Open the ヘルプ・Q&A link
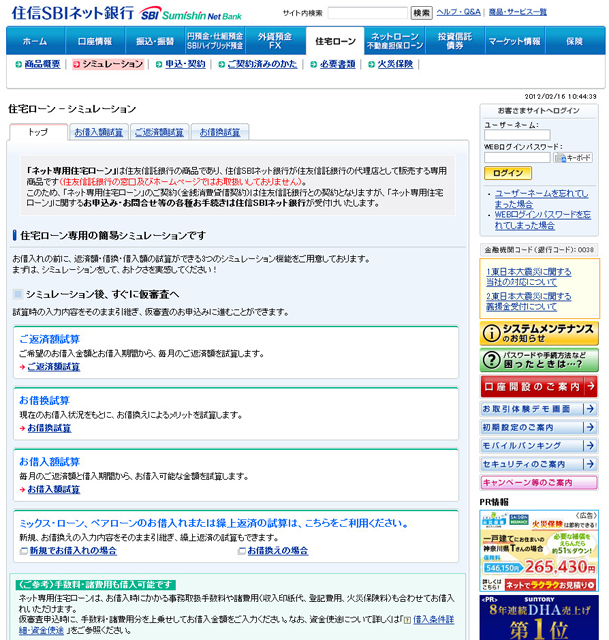Viewport: 609px width, 640px height. (x=458, y=12)
